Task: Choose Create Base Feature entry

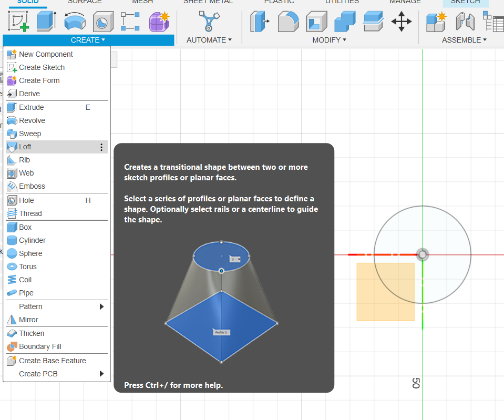Action: [57, 361]
